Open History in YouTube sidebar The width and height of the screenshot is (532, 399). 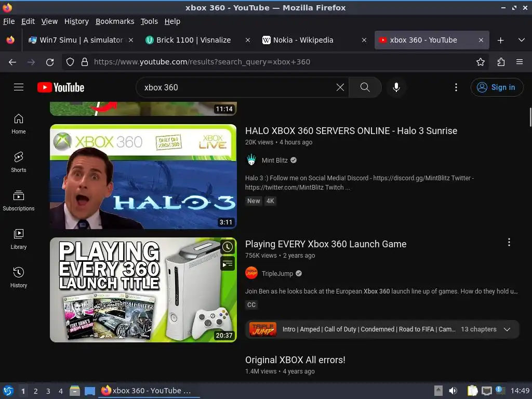click(x=19, y=277)
